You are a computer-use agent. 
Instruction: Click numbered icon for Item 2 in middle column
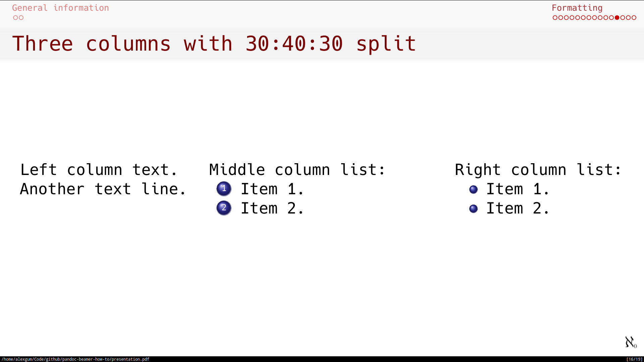coord(224,207)
